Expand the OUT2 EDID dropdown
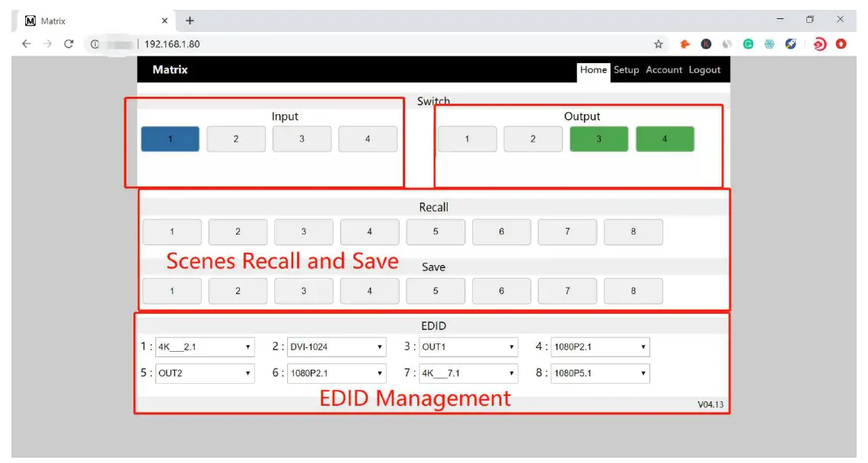 [204, 373]
